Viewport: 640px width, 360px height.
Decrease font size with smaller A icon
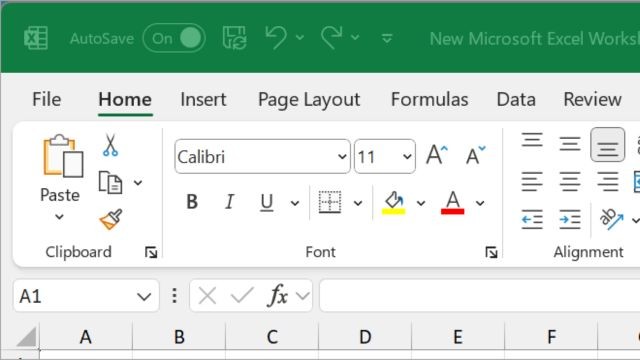tap(476, 155)
